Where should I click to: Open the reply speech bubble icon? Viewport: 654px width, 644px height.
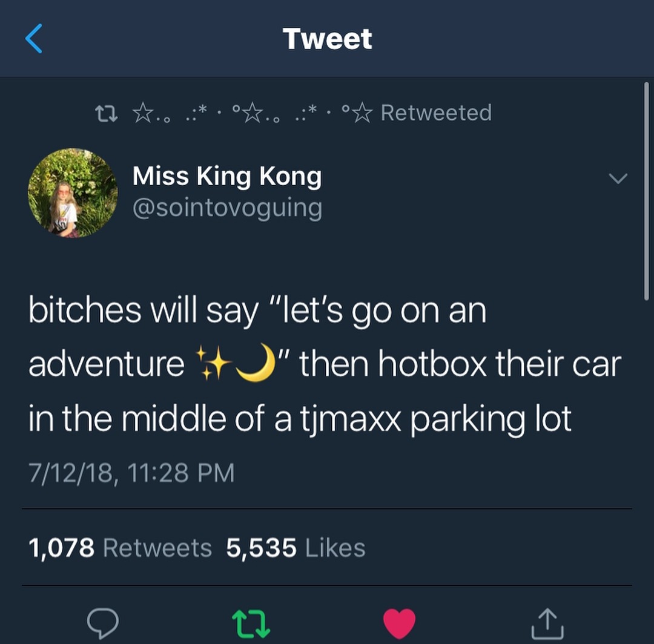[x=102, y=623]
